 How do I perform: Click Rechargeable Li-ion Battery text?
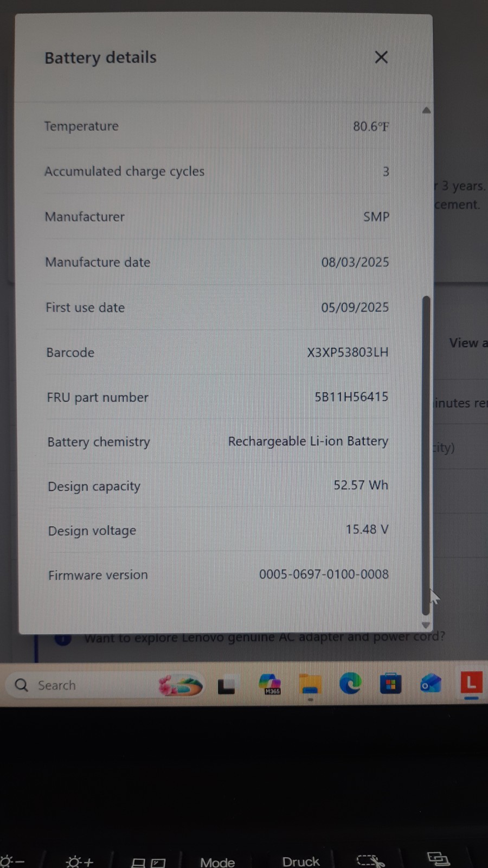[308, 441]
